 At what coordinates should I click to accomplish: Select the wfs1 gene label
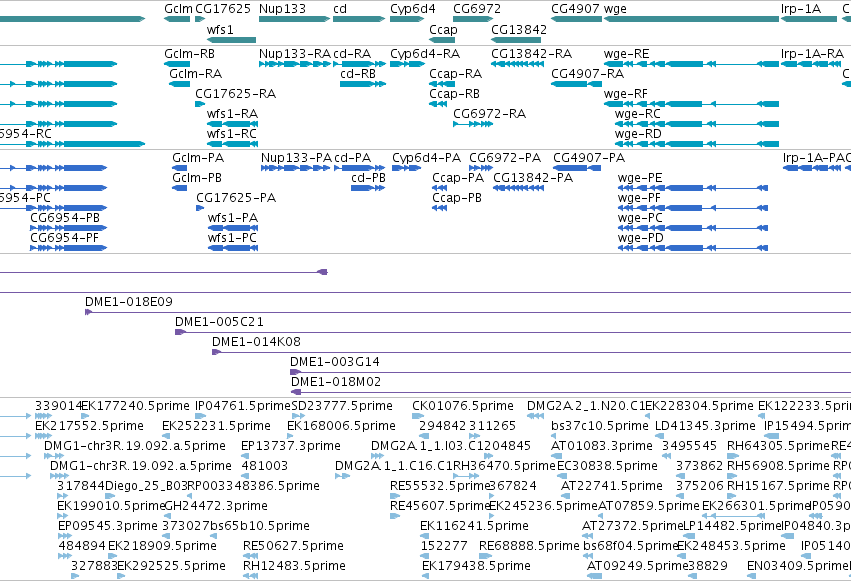[220, 29]
